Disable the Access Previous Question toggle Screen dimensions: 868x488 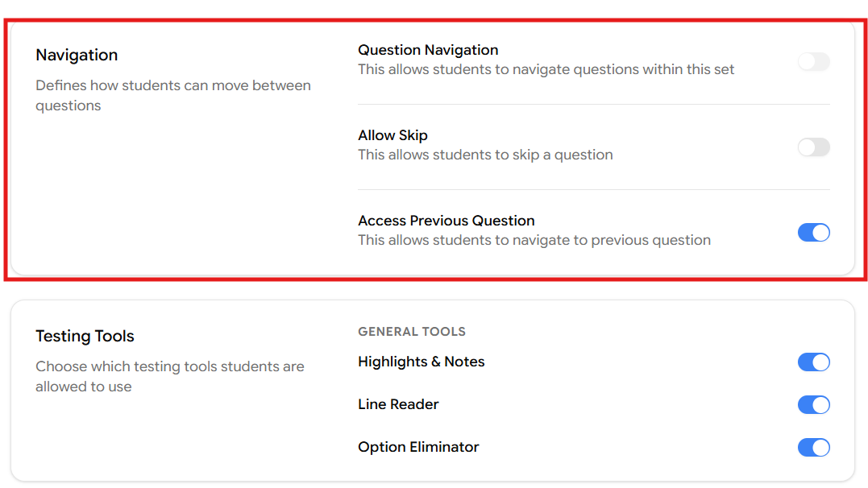[x=813, y=233]
